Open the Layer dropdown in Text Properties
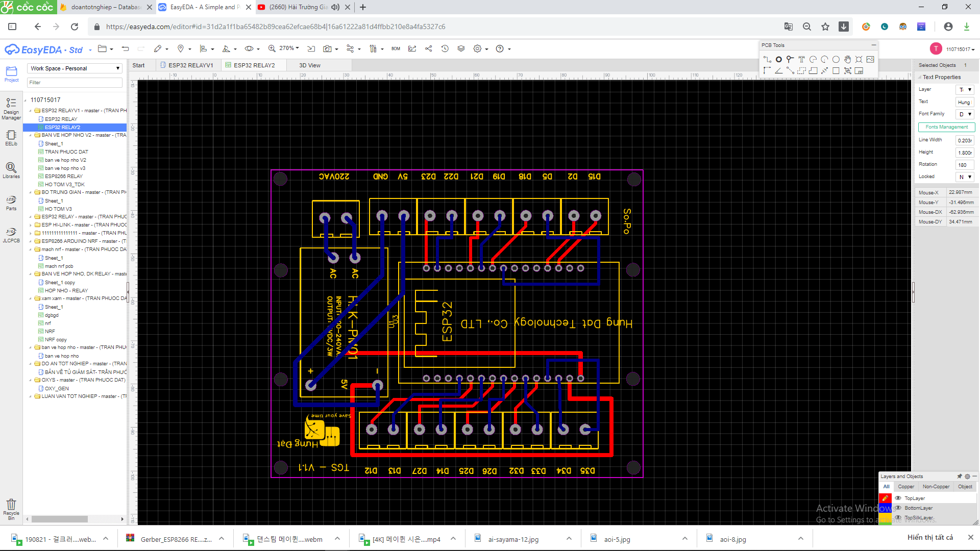The image size is (980, 551). coord(965,90)
